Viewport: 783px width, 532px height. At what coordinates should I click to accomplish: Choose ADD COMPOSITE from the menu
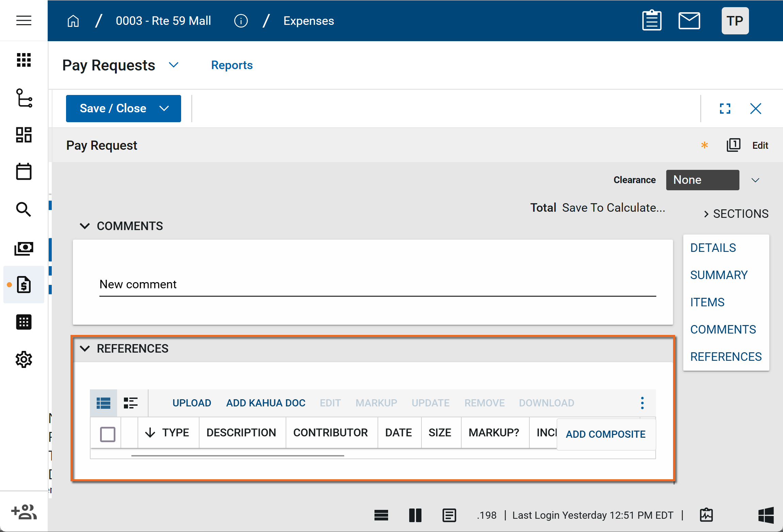pos(605,434)
